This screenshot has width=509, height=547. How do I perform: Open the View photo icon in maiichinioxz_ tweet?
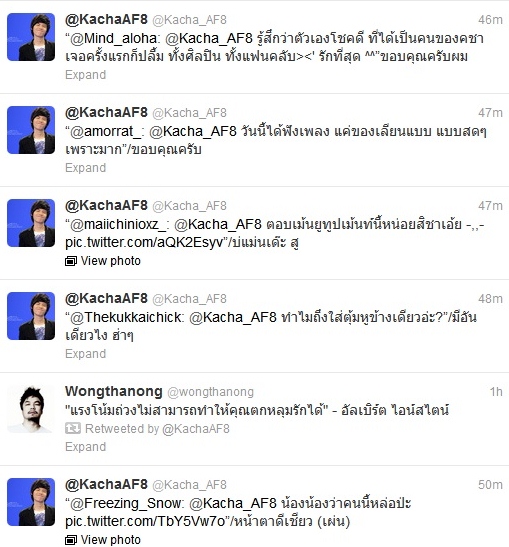pos(71,261)
